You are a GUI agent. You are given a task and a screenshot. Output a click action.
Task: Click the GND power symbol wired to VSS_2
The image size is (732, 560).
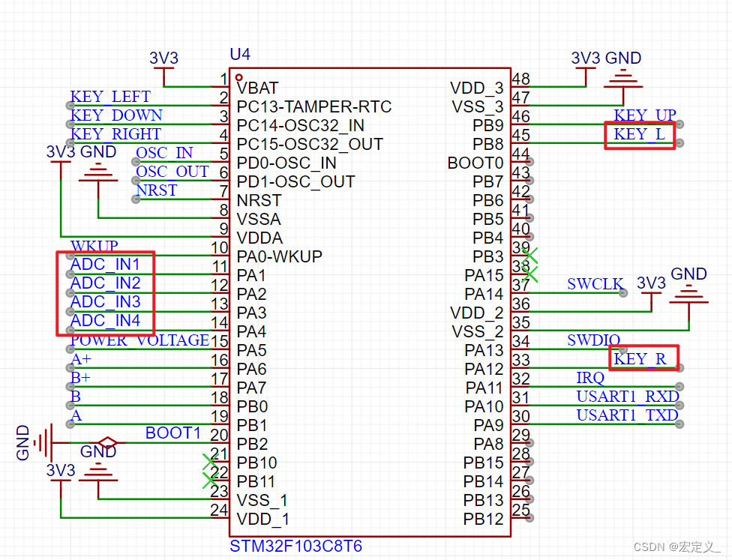688,294
